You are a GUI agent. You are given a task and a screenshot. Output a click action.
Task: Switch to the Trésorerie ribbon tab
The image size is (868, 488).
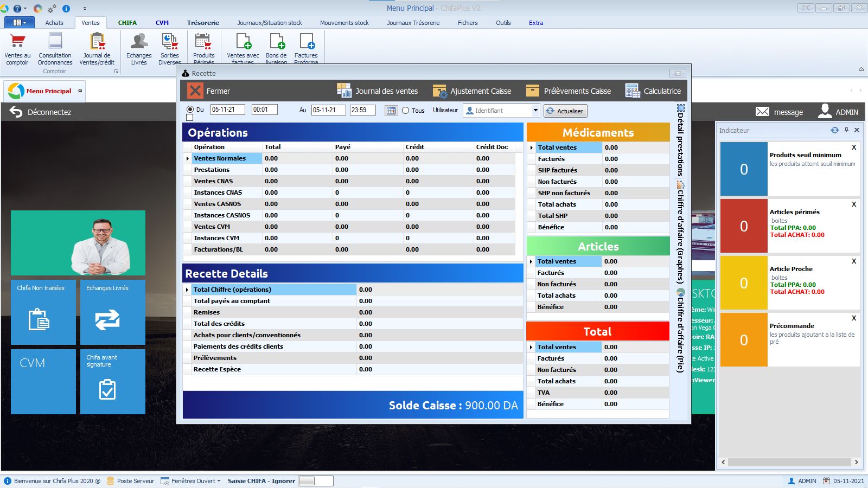point(203,23)
